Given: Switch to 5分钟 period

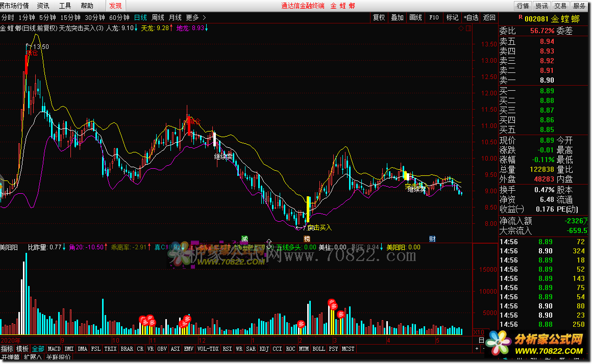Looking at the screenshot, I should (47, 17).
